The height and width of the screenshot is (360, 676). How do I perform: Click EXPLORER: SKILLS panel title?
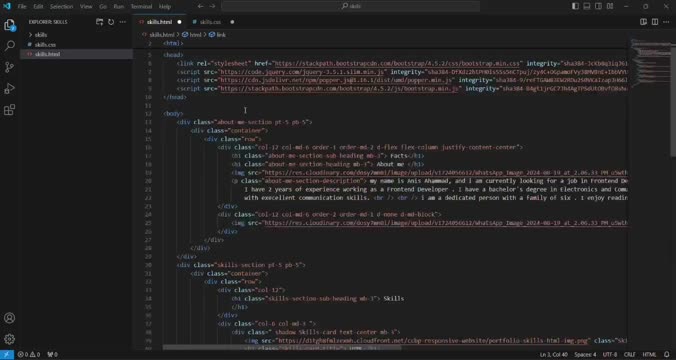coord(48,22)
